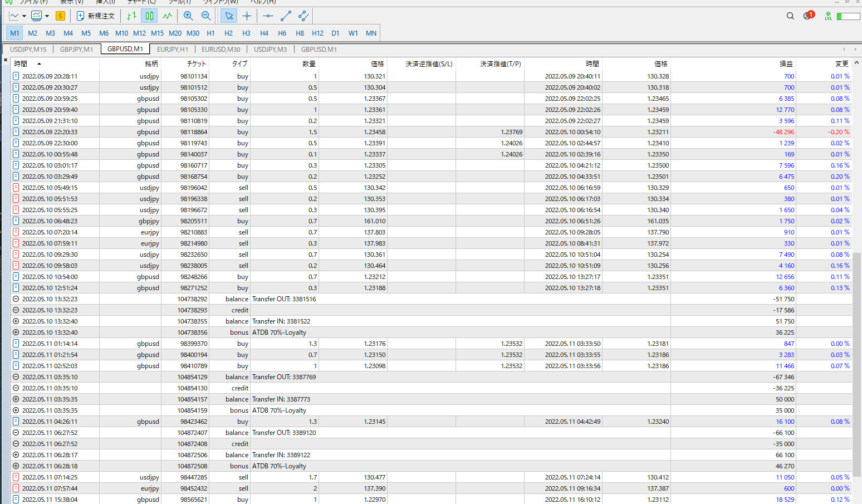Open the search magnifier in top right

790,16
